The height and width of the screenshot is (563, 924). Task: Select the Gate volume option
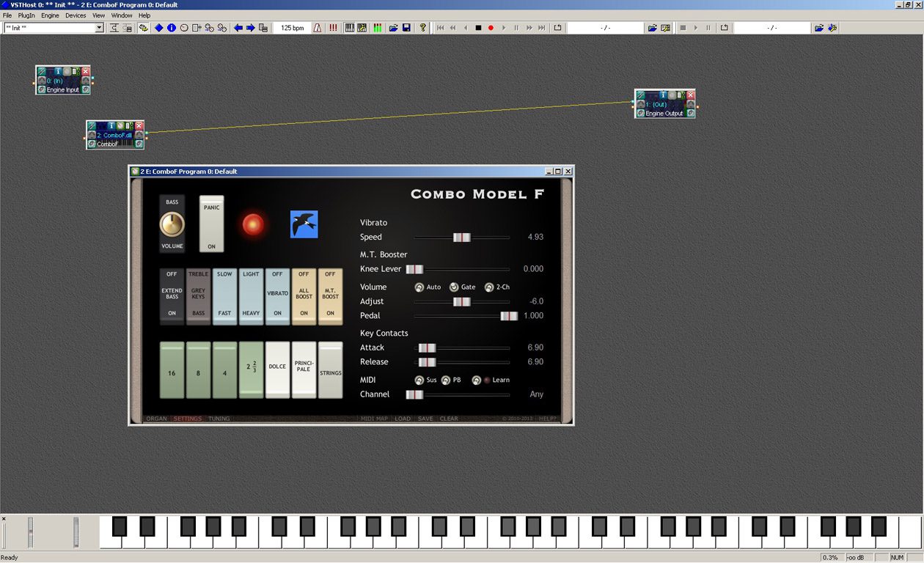click(454, 287)
